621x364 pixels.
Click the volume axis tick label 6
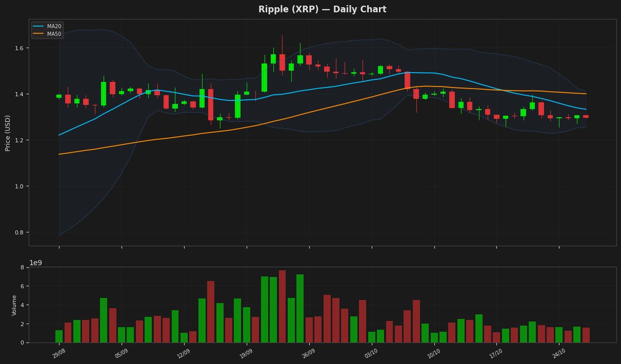tap(22, 286)
